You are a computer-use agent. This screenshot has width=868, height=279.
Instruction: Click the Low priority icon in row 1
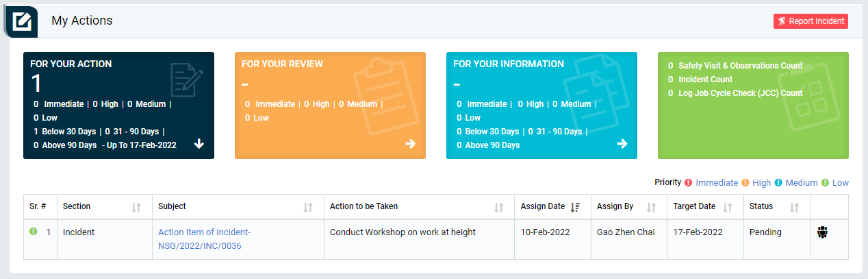33,232
